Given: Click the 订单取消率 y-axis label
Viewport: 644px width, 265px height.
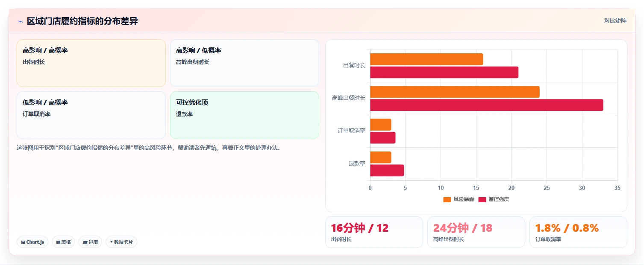Looking at the screenshot, I should (x=351, y=131).
